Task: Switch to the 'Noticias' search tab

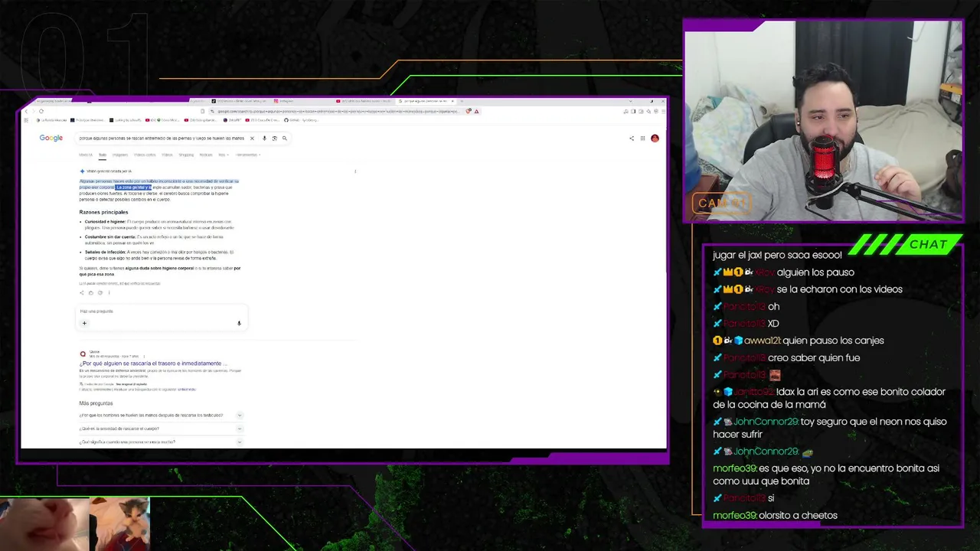Action: (x=206, y=155)
